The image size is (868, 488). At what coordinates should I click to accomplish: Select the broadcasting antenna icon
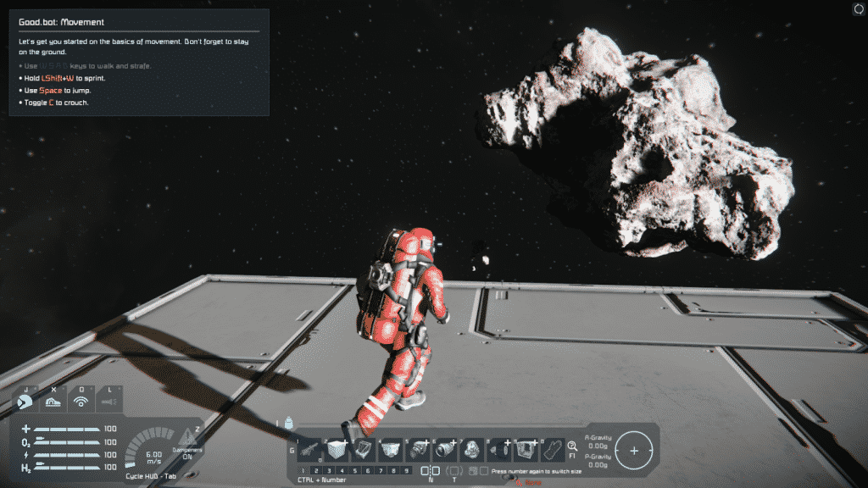[81, 401]
